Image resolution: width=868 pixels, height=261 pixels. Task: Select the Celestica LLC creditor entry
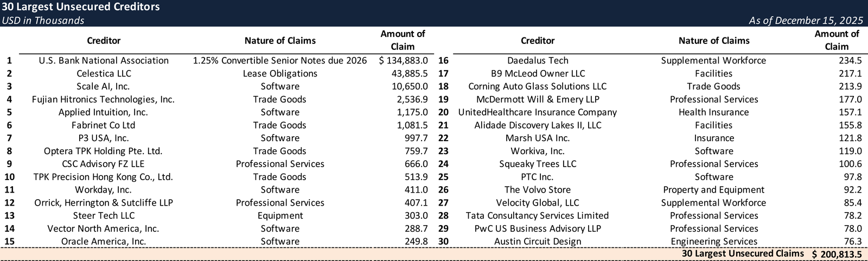click(104, 74)
